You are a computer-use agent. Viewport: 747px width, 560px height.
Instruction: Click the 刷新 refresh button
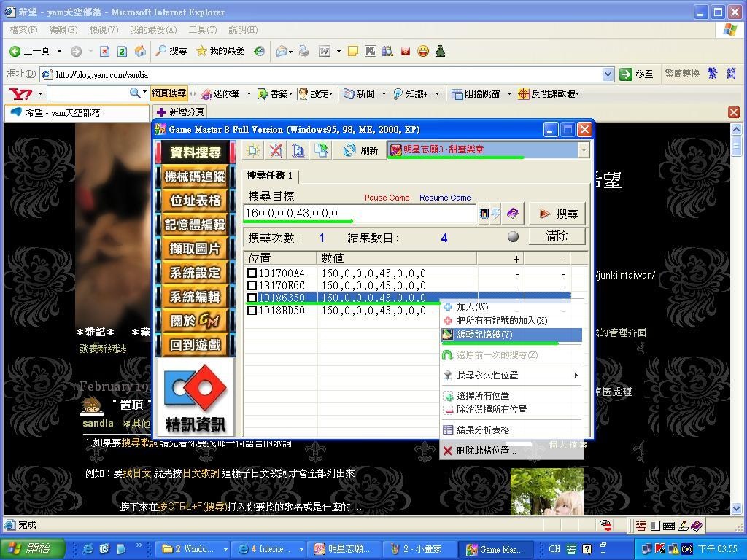[360, 150]
